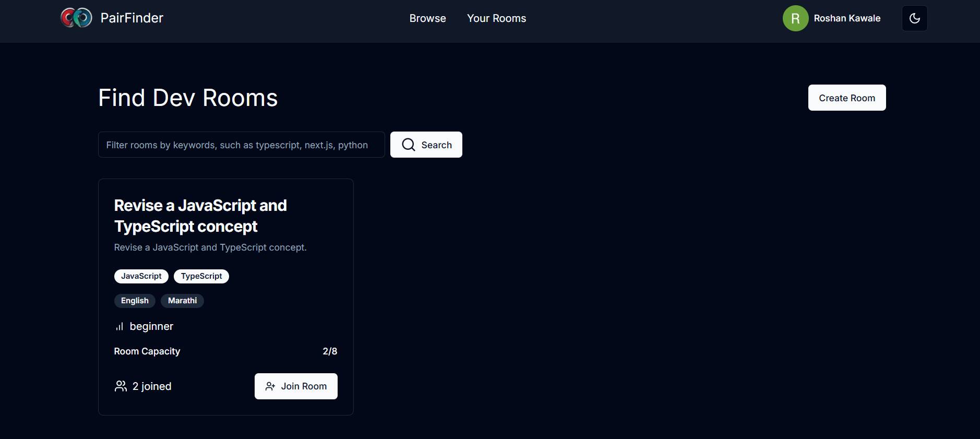Image resolution: width=980 pixels, height=439 pixels.
Task: Click the beginner level bars icon
Action: 119,327
